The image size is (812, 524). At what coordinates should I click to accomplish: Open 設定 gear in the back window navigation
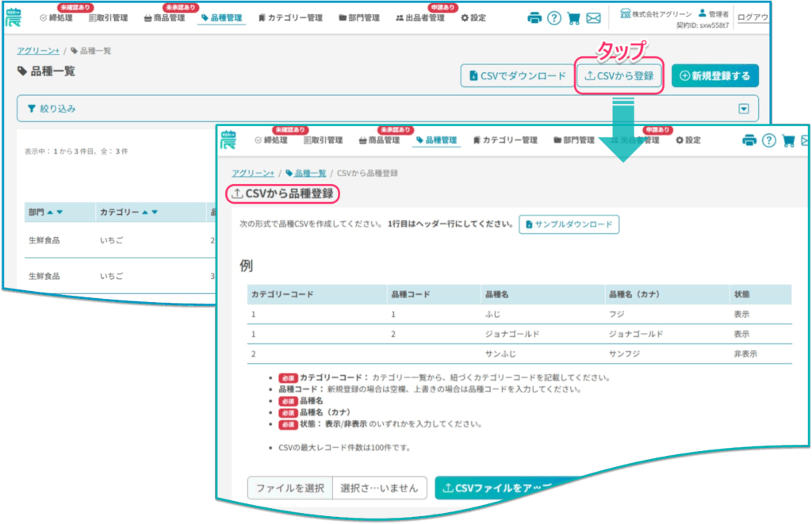tap(473, 17)
